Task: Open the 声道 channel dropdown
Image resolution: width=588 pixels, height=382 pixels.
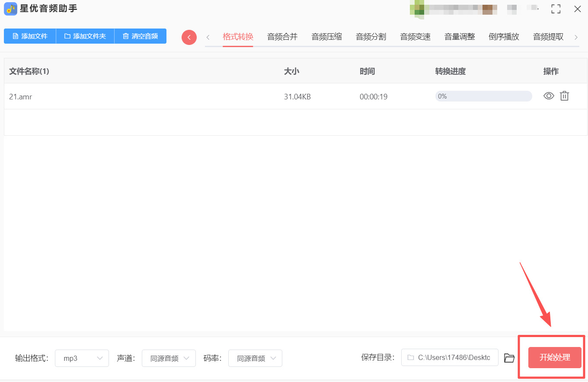Action: pos(169,358)
